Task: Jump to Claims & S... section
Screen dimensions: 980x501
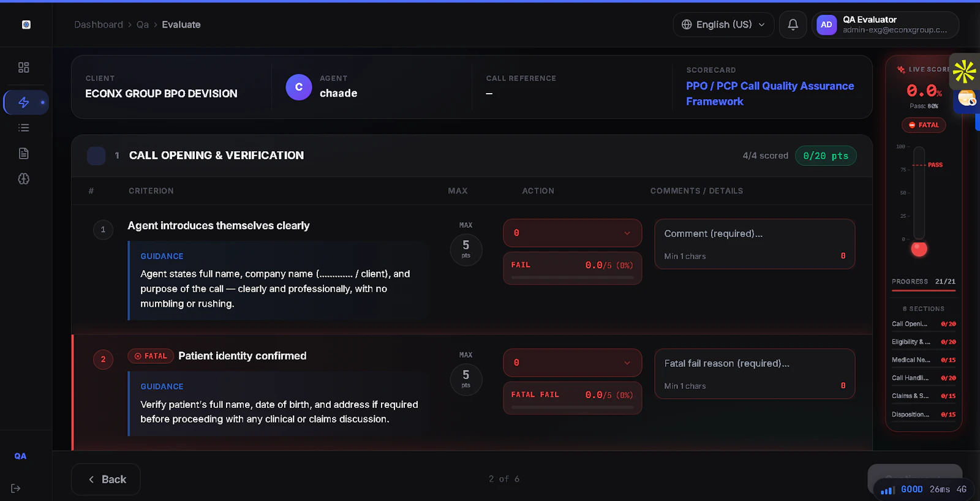Action: [924, 396]
